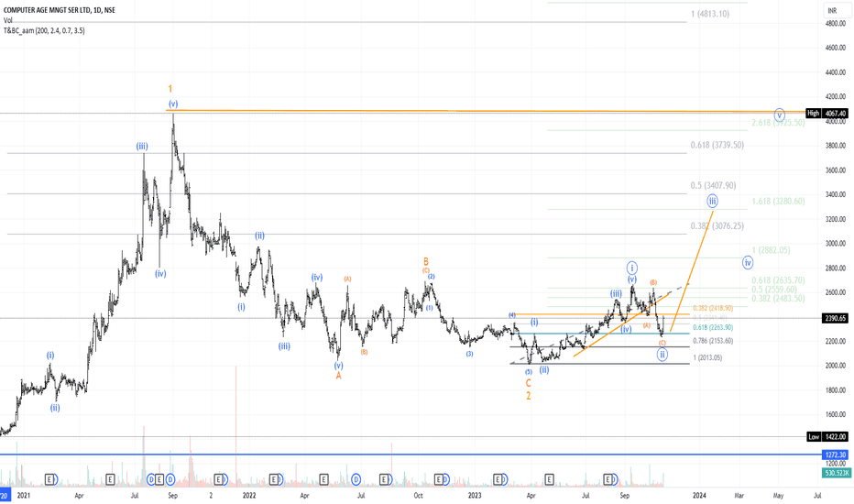
Task: Click the 0.618 (2263.90) retracement label
Action: [713, 327]
